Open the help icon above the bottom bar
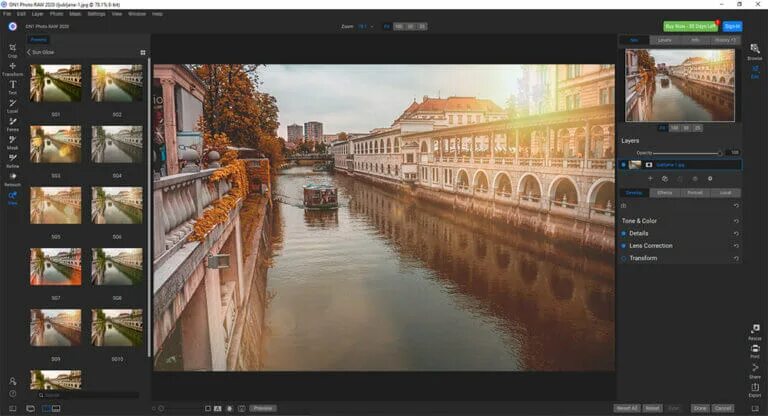 tap(13, 393)
